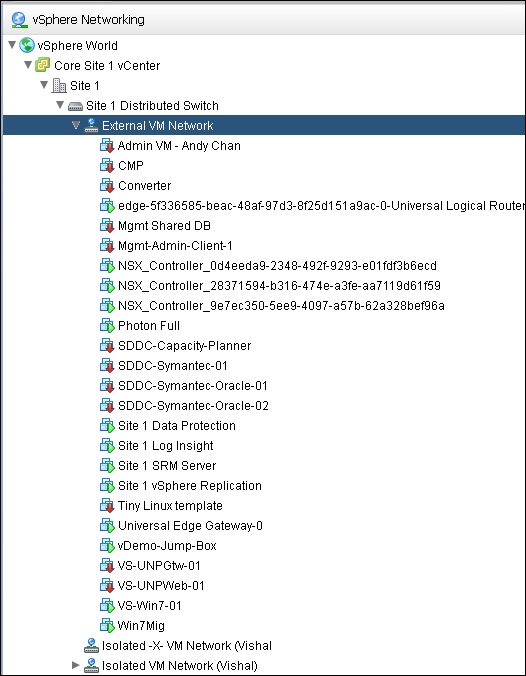The height and width of the screenshot is (676, 526).
Task: Click the powered-off VM icon beside CMP
Action: [107, 166]
